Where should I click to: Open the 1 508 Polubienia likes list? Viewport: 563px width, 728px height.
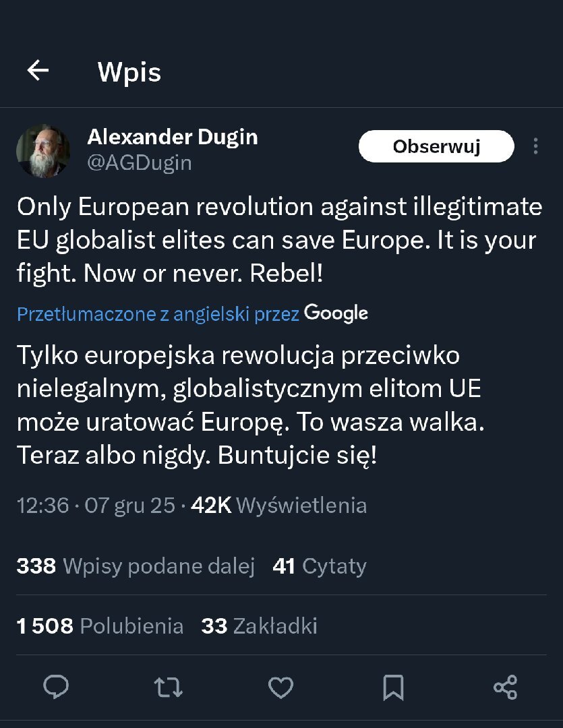coord(100,626)
